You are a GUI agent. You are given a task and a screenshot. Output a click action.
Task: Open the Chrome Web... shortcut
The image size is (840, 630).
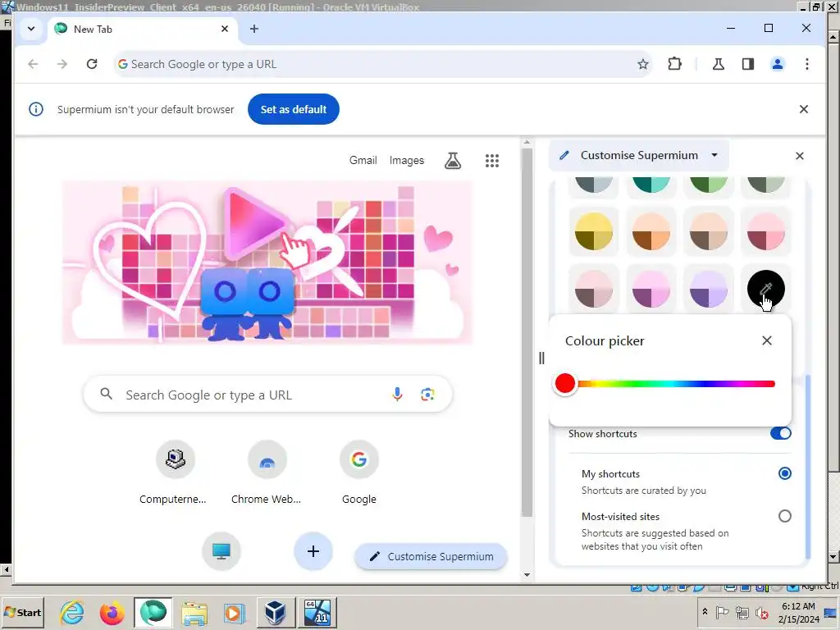(267, 472)
